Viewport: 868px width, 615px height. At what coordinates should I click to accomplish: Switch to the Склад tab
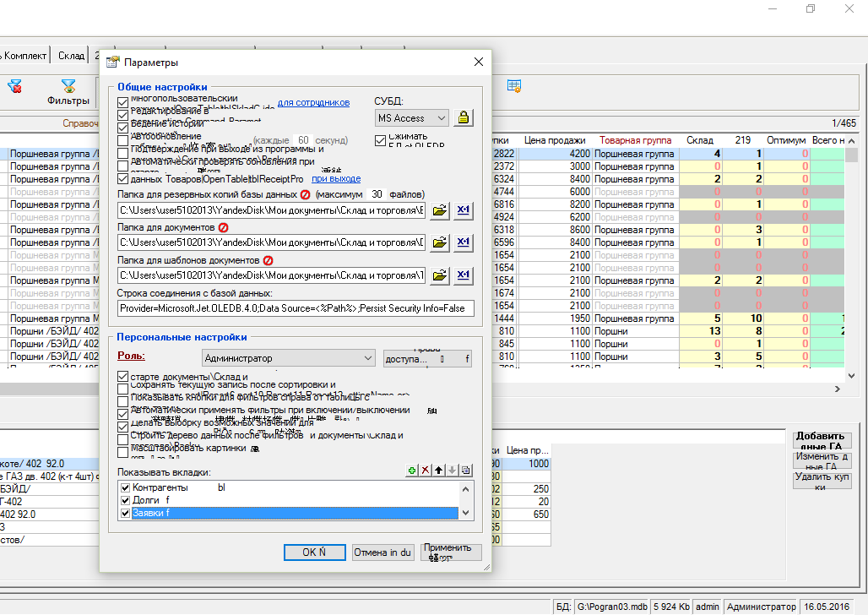point(71,56)
